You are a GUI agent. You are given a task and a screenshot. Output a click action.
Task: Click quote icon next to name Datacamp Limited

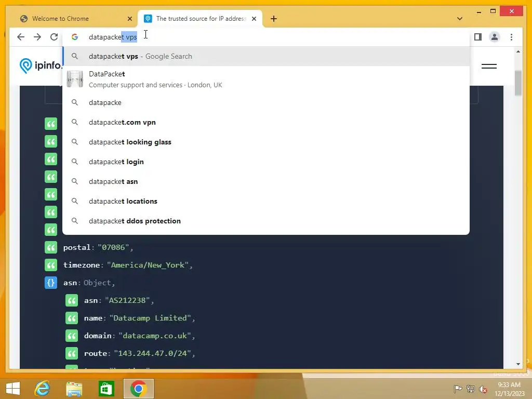click(x=72, y=318)
